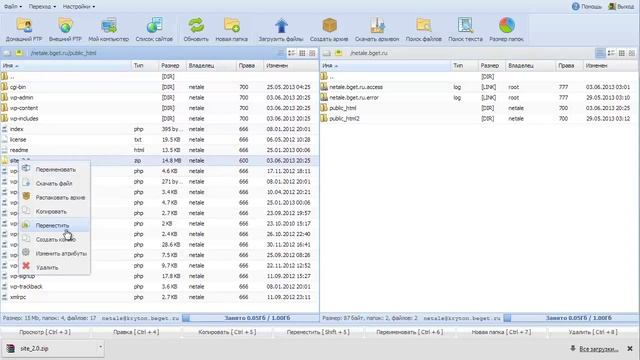Open the Поиск файлов search icon

(424, 25)
